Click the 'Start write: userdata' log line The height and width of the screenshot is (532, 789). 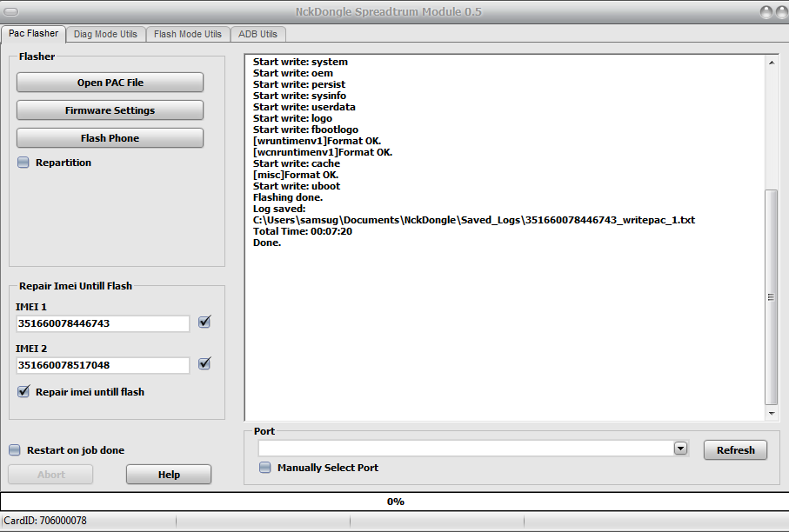pos(304,107)
